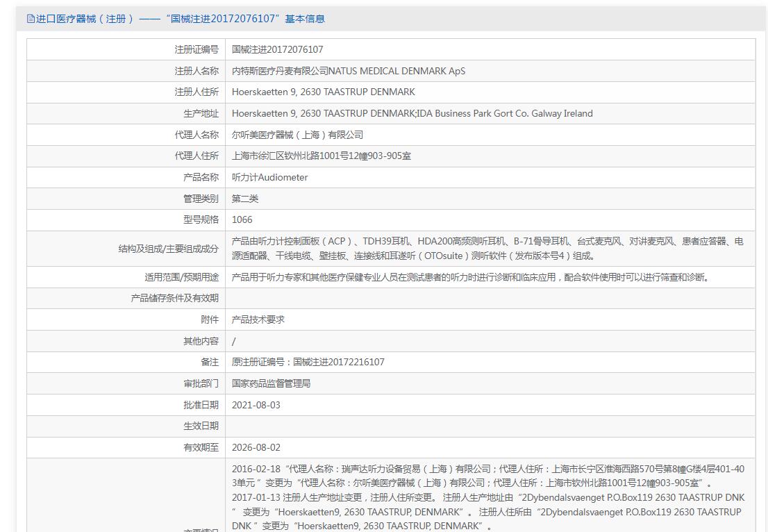Image resolution: width=768 pixels, height=532 pixels.
Task: Click the 生效日期 label
Action: pos(201,426)
